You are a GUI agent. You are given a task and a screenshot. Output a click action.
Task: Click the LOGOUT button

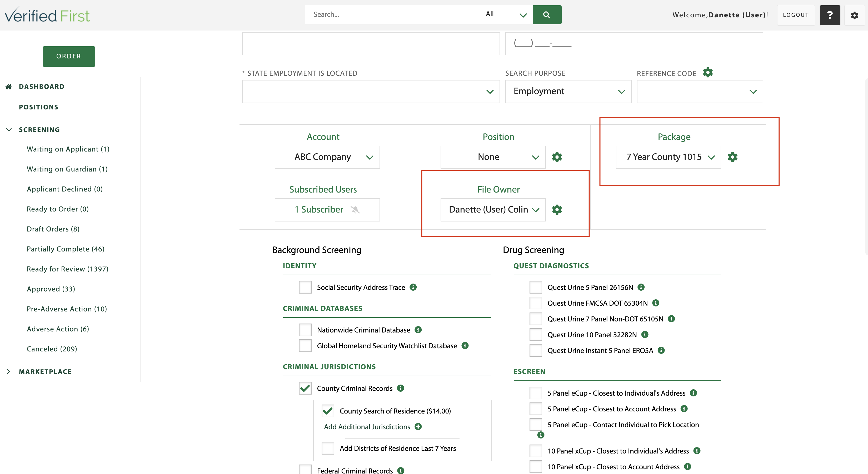(x=796, y=15)
